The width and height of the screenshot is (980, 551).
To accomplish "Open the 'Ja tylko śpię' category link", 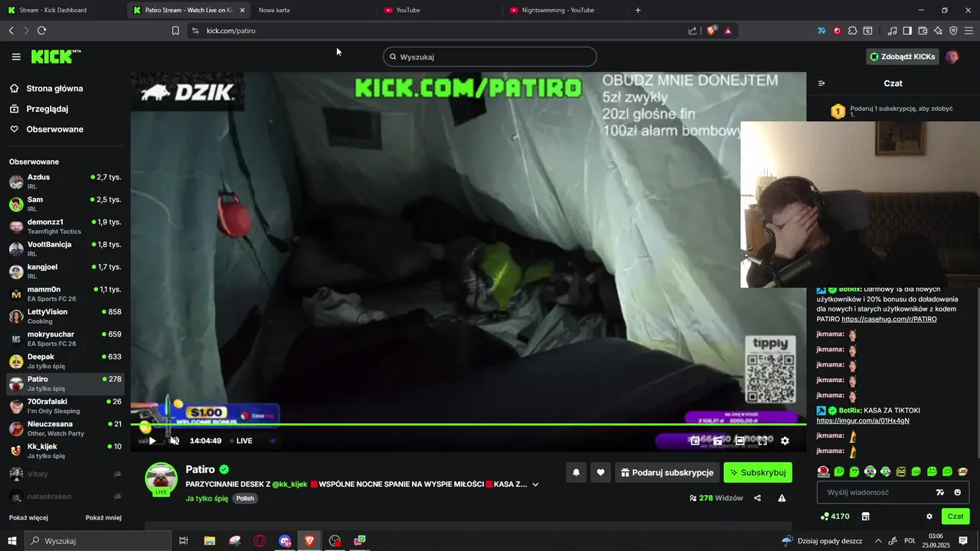I will click(207, 498).
